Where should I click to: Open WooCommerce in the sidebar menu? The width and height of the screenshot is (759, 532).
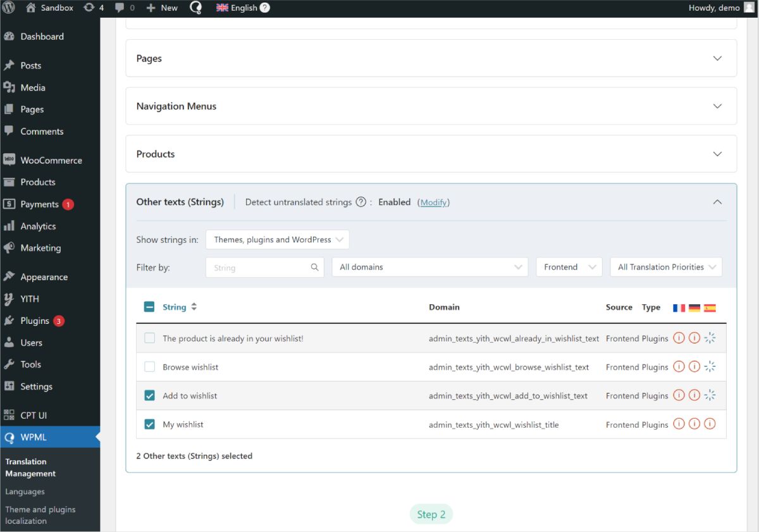coord(51,160)
